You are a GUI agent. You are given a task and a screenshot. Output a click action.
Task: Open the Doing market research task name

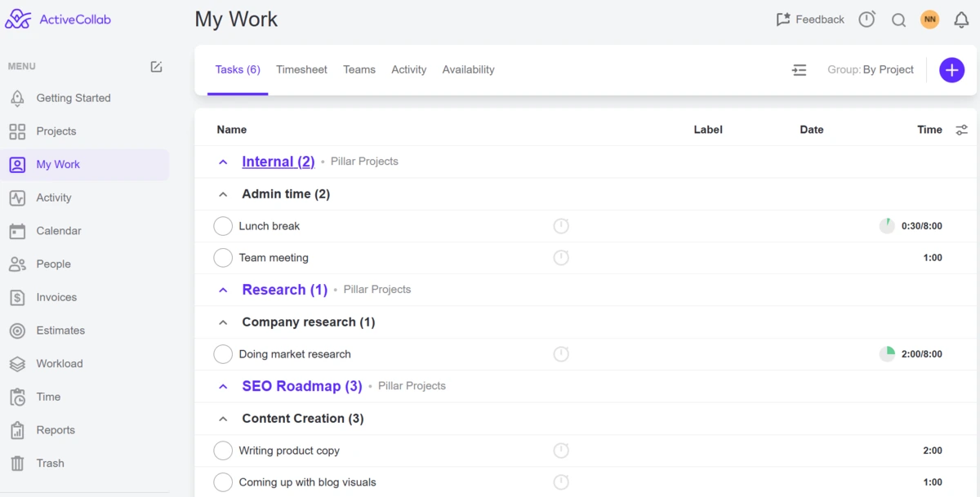coord(295,354)
